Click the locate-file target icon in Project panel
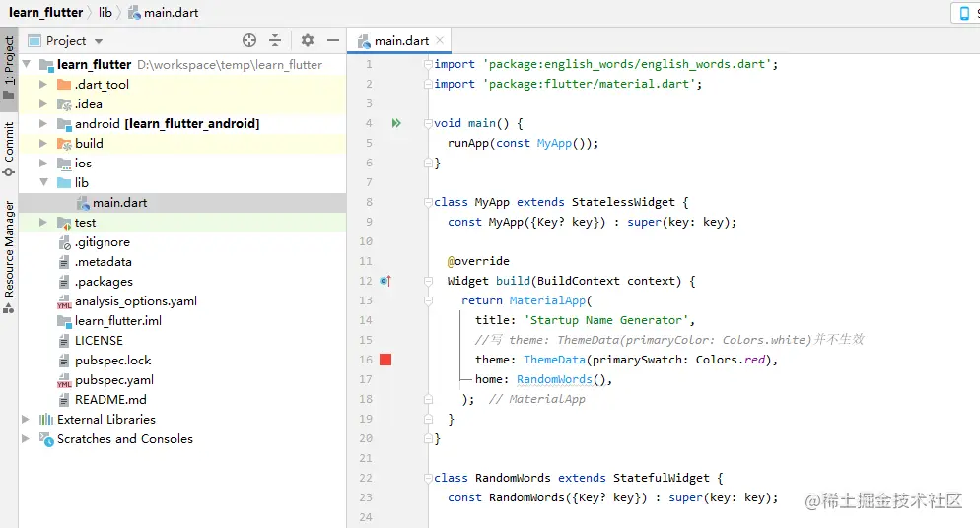The width and height of the screenshot is (980, 528). pos(249,40)
